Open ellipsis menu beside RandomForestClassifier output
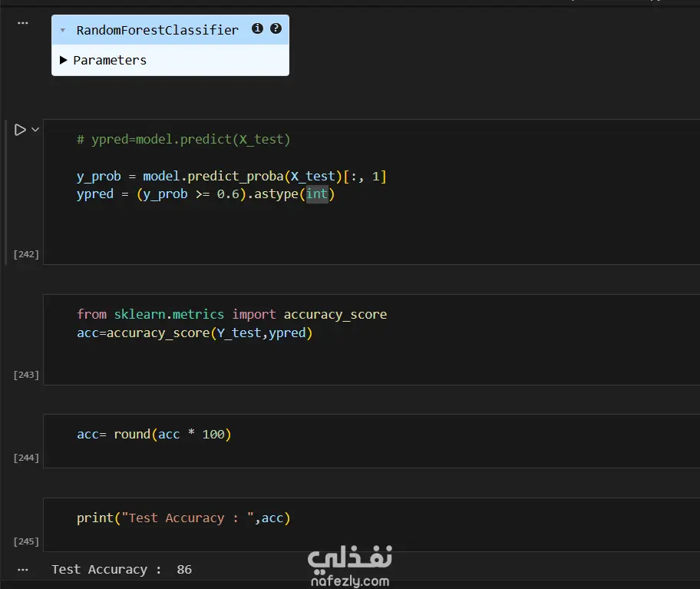700x589 pixels. (x=22, y=23)
